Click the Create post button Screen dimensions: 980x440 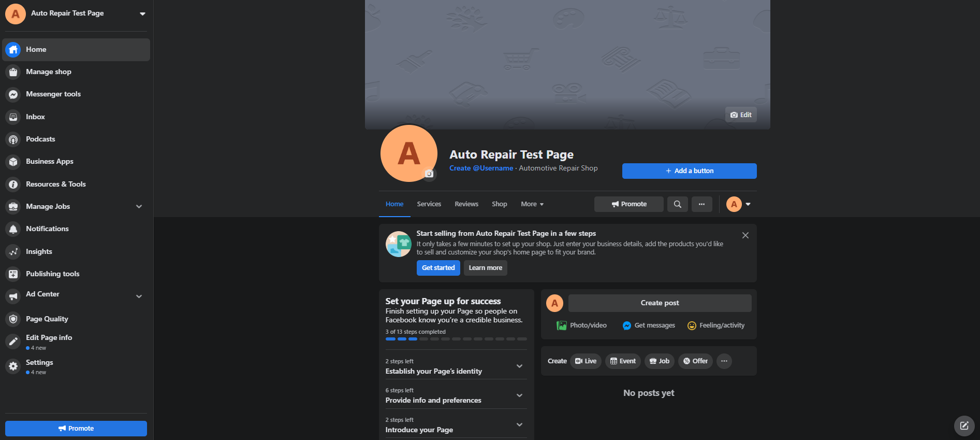pos(660,303)
